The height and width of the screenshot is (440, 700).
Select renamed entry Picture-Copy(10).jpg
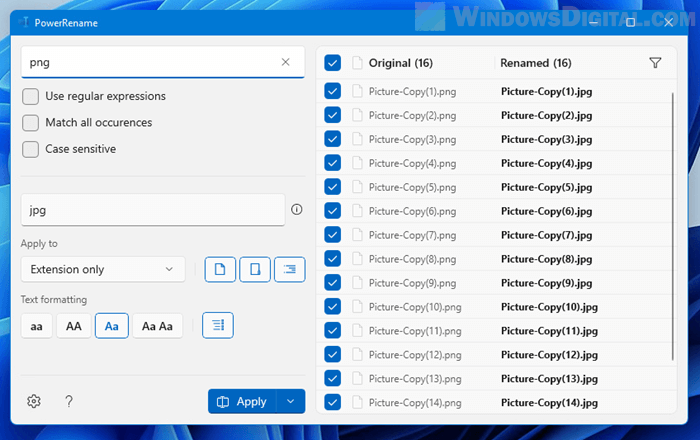pos(549,307)
